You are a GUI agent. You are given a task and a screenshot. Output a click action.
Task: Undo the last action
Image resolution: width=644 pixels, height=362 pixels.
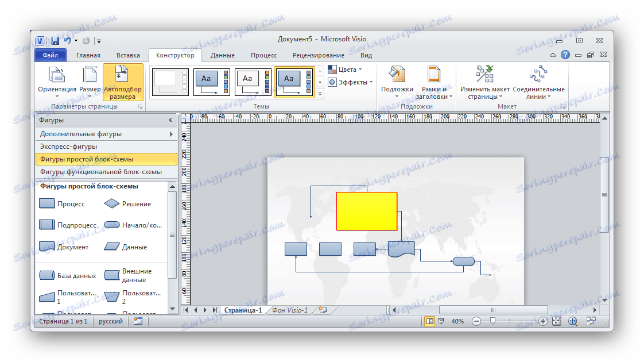67,41
